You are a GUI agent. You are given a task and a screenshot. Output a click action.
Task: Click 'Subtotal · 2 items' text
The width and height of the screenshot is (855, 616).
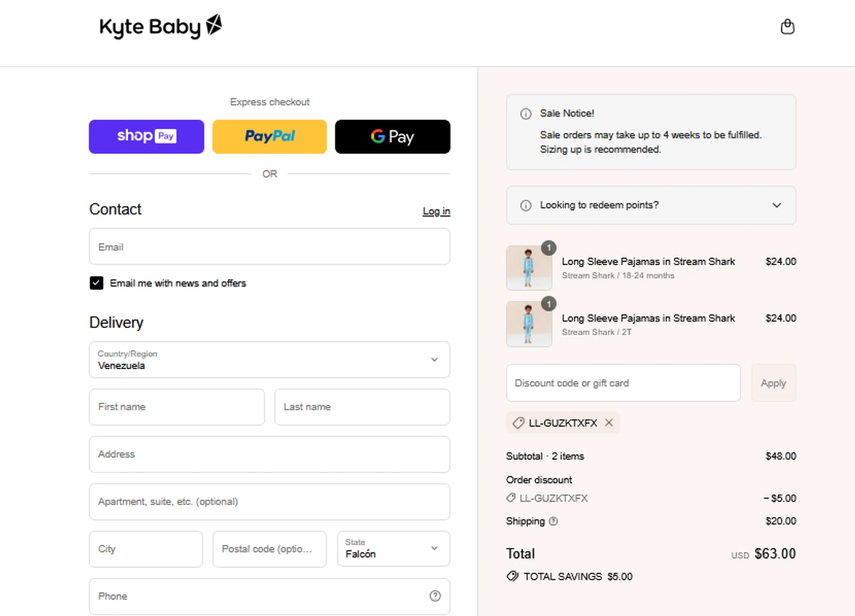coord(545,456)
